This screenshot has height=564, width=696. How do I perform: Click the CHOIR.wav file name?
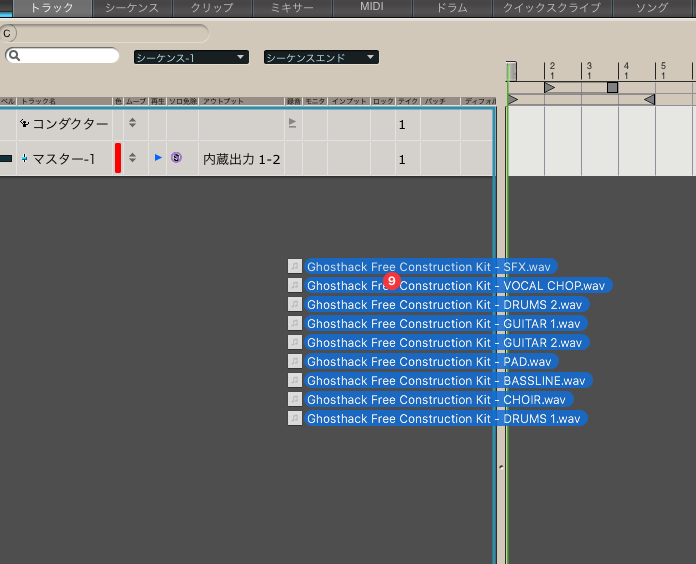click(439, 400)
